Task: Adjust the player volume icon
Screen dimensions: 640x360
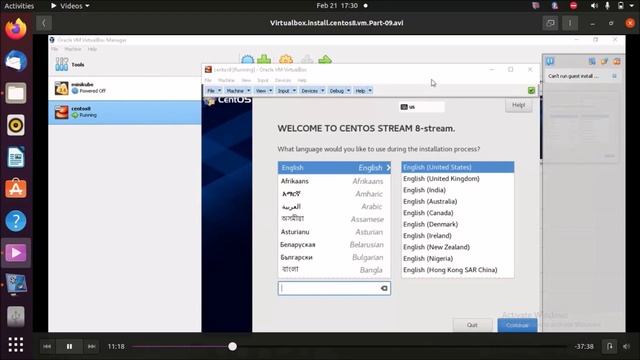Action: (627, 347)
